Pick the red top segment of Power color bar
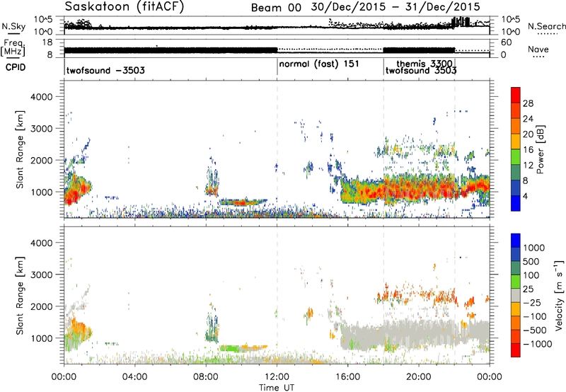 point(516,95)
